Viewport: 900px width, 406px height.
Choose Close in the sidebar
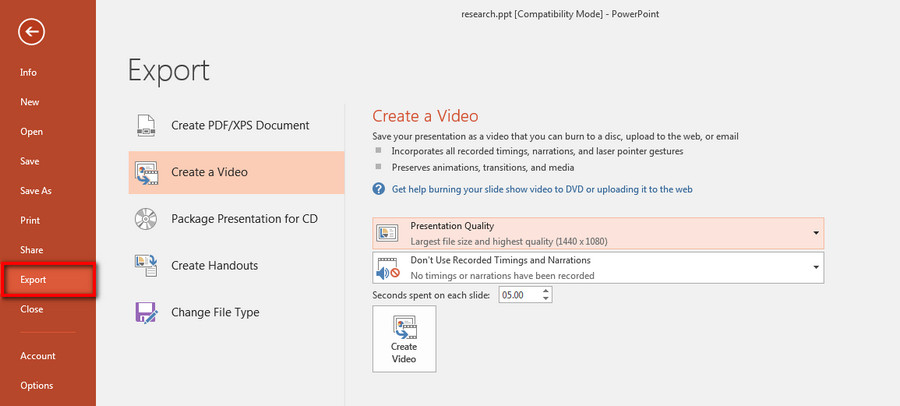click(32, 309)
